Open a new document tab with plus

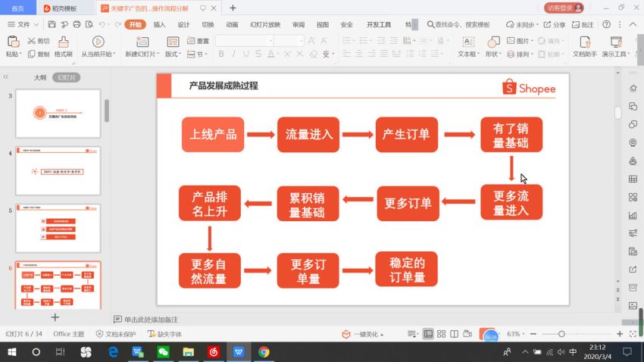point(233,8)
